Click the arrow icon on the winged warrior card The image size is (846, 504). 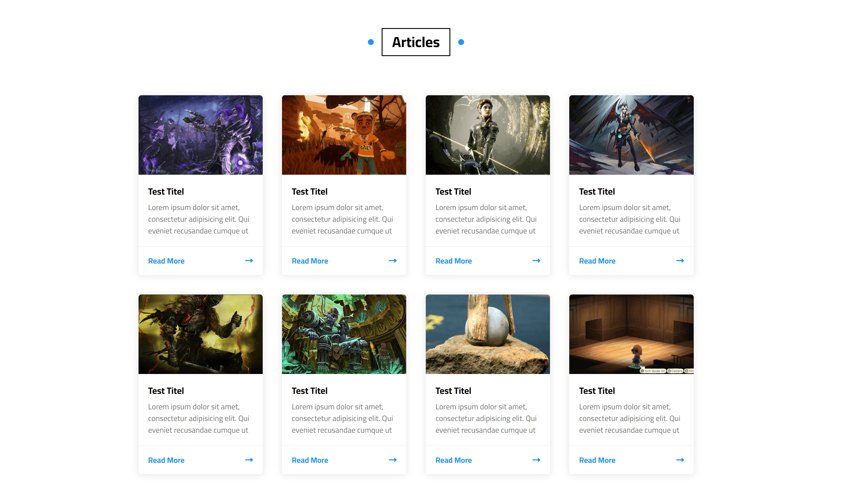point(680,261)
